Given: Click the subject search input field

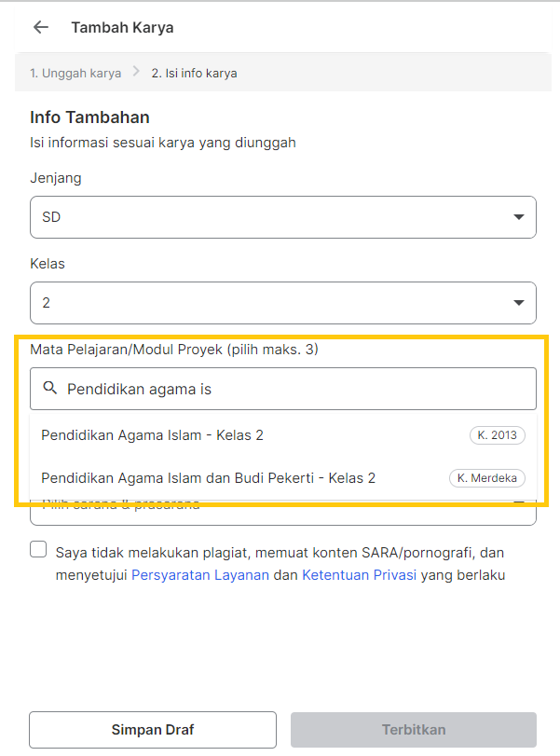Looking at the screenshot, I should [280, 388].
